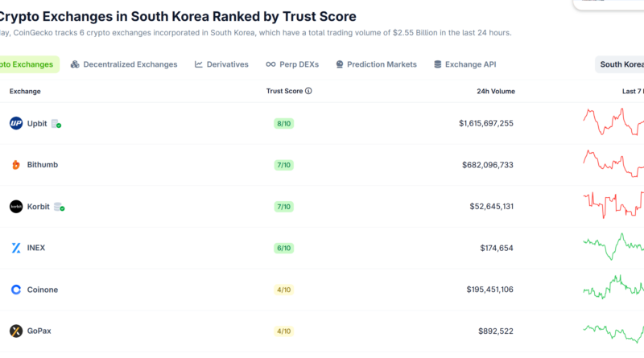The width and height of the screenshot is (644, 358).
Task: Open the Coinone exchange link
Action: pyautogui.click(x=43, y=290)
